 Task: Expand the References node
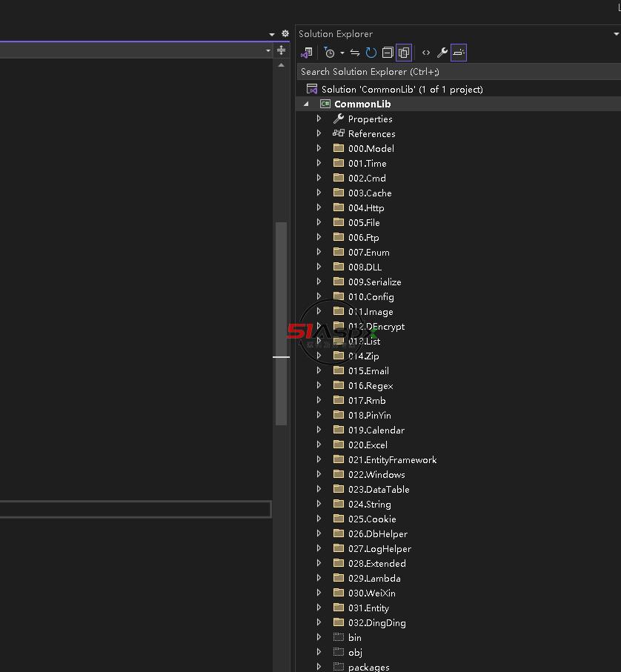pyautogui.click(x=319, y=133)
